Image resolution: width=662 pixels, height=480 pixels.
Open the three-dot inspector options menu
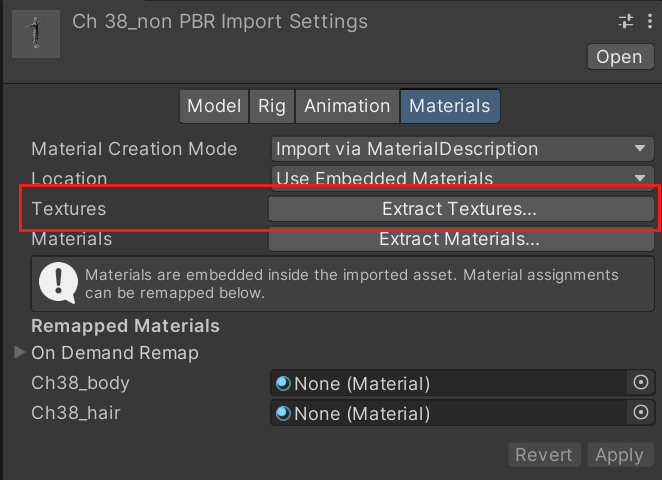[x=650, y=21]
